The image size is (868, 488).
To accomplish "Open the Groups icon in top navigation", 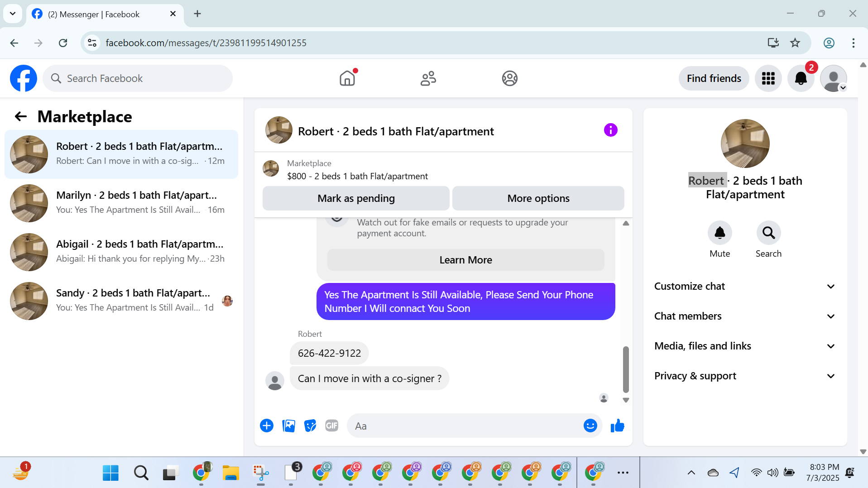I will click(x=509, y=78).
